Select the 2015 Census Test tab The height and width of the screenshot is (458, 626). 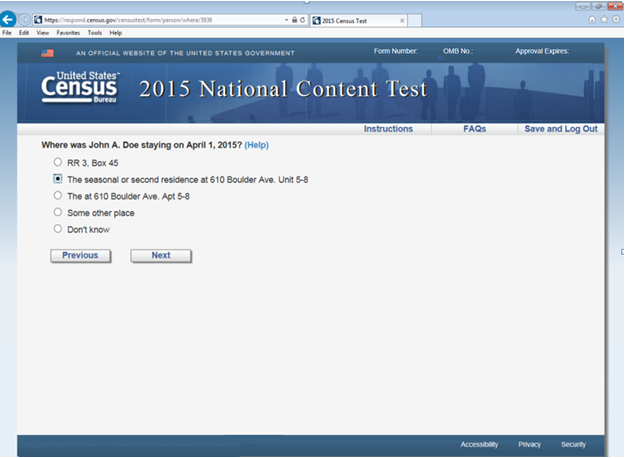pyautogui.click(x=358, y=20)
